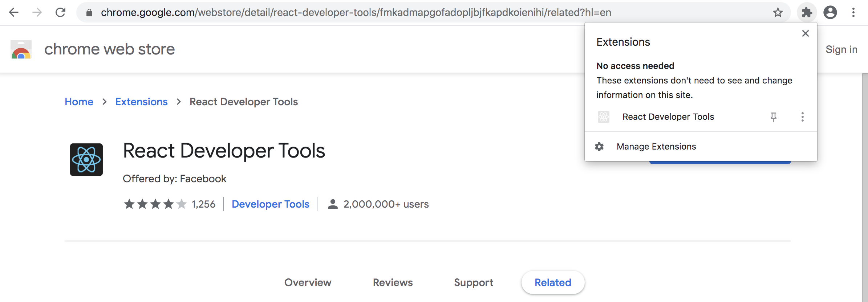Click the Extensions popup title
868x302 pixels.
coord(623,42)
